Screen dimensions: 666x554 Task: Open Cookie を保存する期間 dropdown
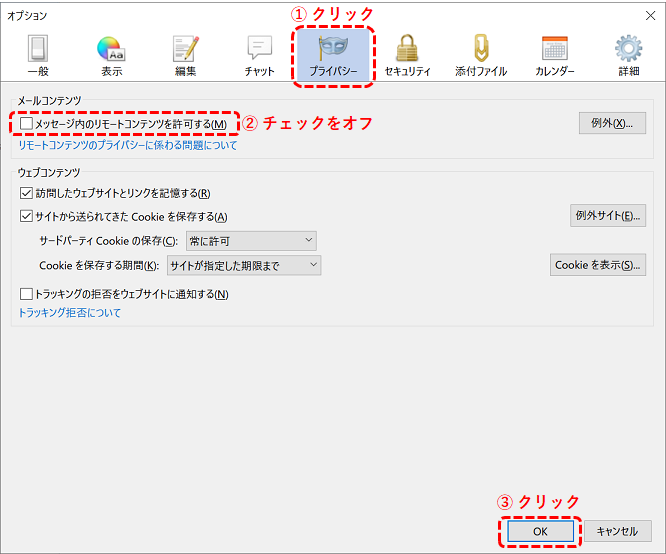(x=244, y=266)
